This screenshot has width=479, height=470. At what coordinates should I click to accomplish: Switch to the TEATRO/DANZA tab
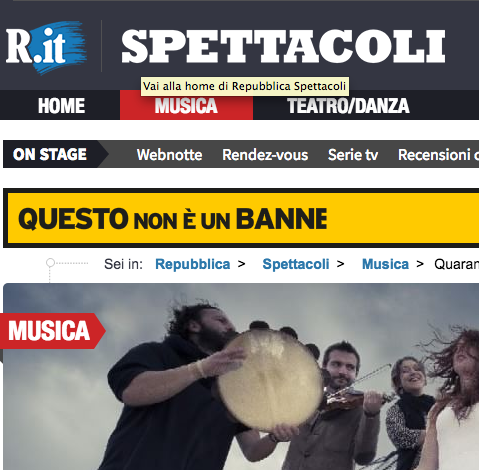(x=348, y=106)
